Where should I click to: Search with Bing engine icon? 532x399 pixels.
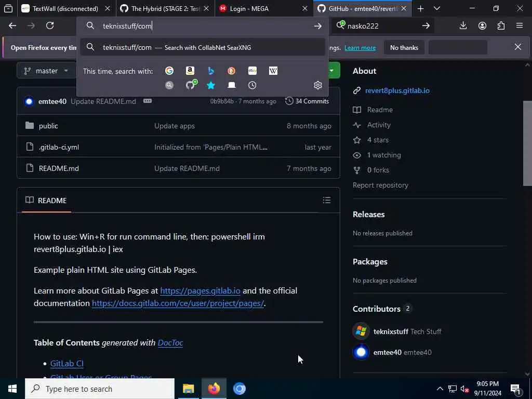(211, 71)
